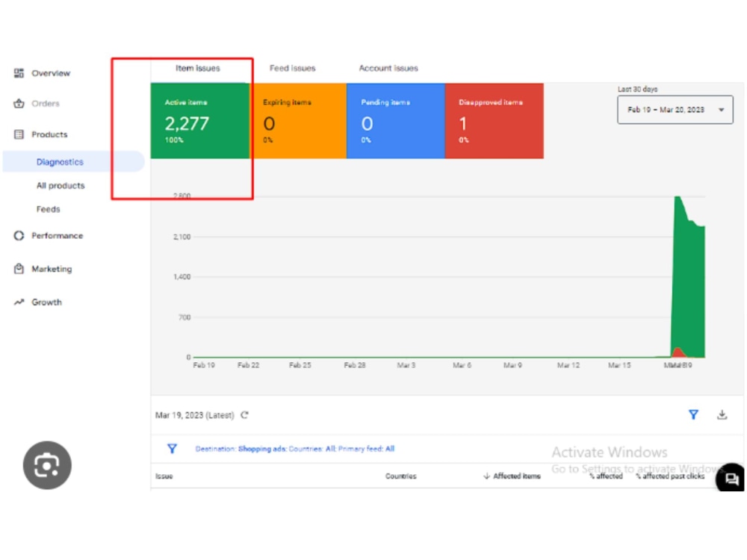
Task: Click the Issue column header
Action: pyautogui.click(x=164, y=476)
